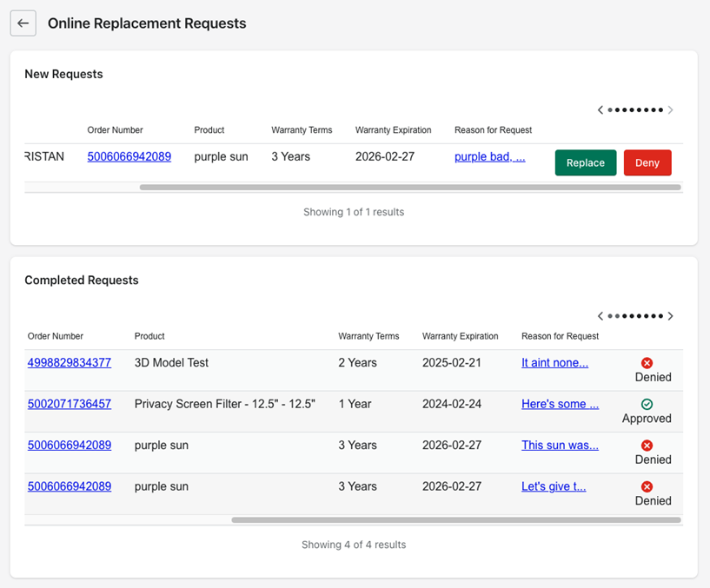Click the back arrow button
The width and height of the screenshot is (710, 588).
coord(23,23)
